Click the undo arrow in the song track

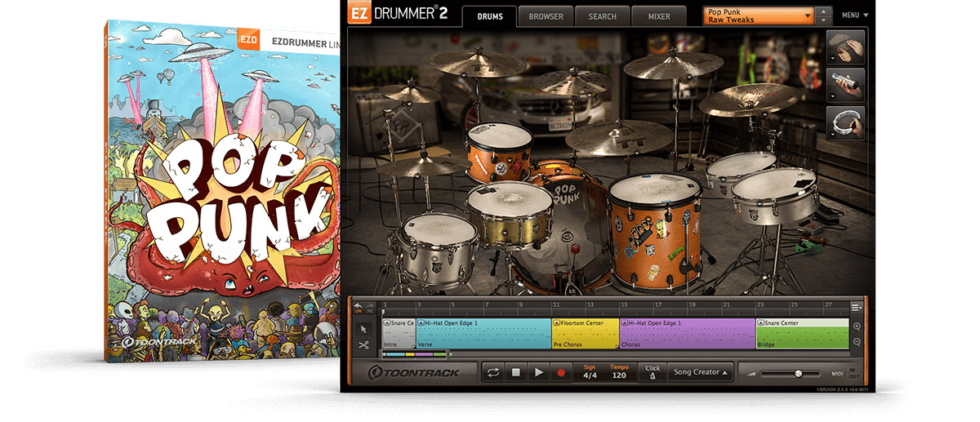point(357,306)
